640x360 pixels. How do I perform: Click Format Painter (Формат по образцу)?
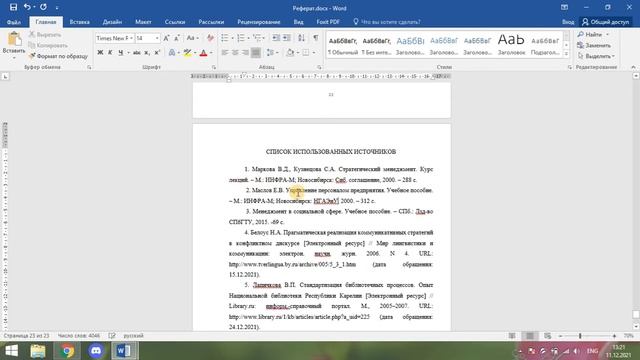tap(58, 56)
